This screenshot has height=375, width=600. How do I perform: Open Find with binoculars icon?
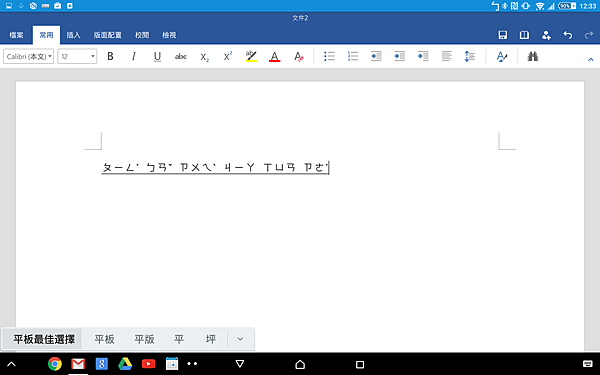point(533,57)
